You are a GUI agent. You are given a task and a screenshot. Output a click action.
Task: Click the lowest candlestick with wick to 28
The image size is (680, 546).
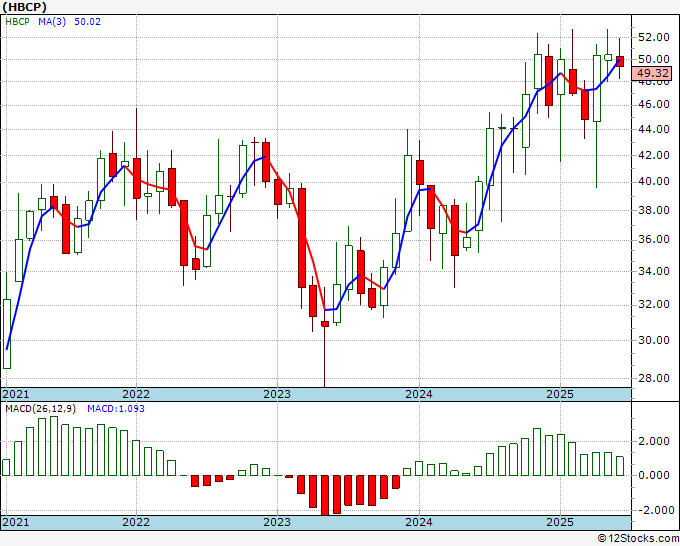pos(325,324)
